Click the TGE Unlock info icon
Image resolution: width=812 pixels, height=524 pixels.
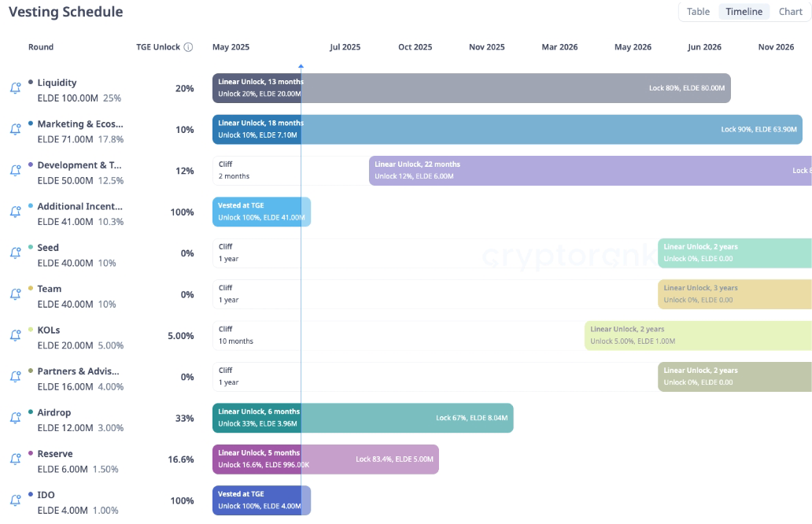point(188,47)
